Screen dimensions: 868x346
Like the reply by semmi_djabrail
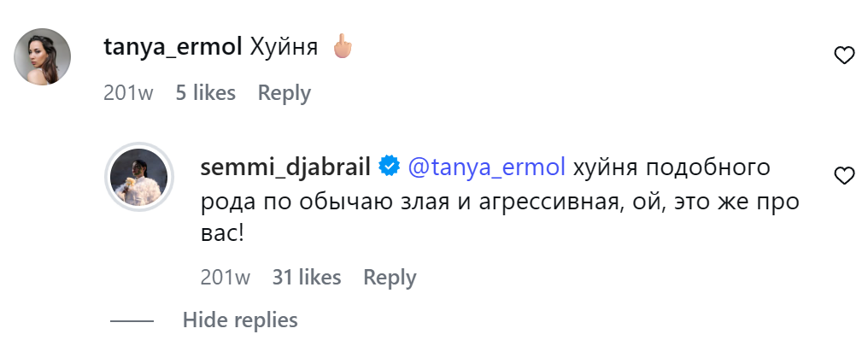[x=844, y=176]
